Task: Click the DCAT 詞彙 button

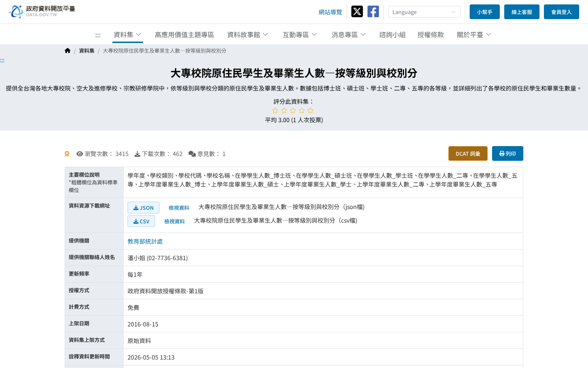Action: (468, 153)
